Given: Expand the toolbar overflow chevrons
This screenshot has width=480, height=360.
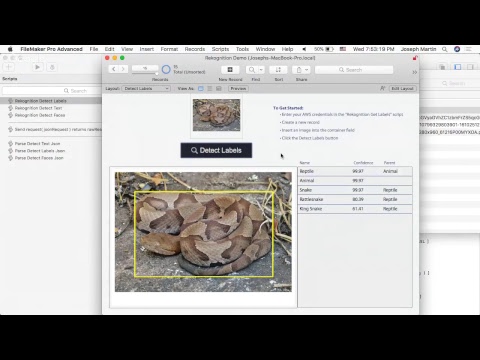Looking at the screenshot, I should (x=414, y=72).
